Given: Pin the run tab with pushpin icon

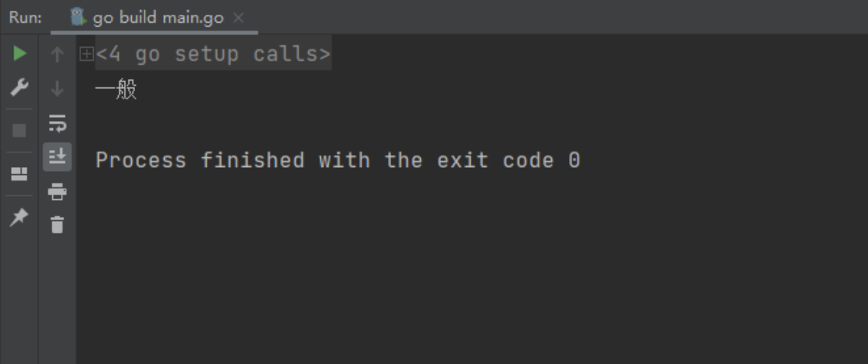Looking at the screenshot, I should point(20,217).
